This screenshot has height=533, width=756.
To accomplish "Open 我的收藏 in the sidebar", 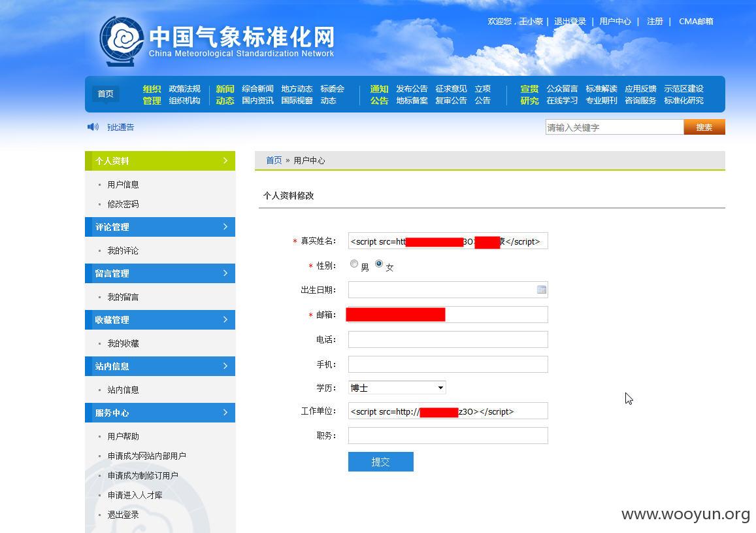I will [x=123, y=343].
